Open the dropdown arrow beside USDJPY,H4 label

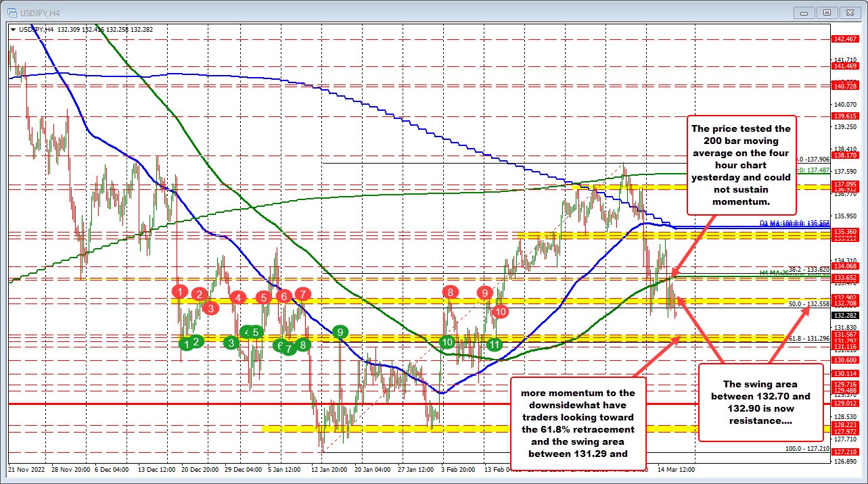click(x=13, y=29)
